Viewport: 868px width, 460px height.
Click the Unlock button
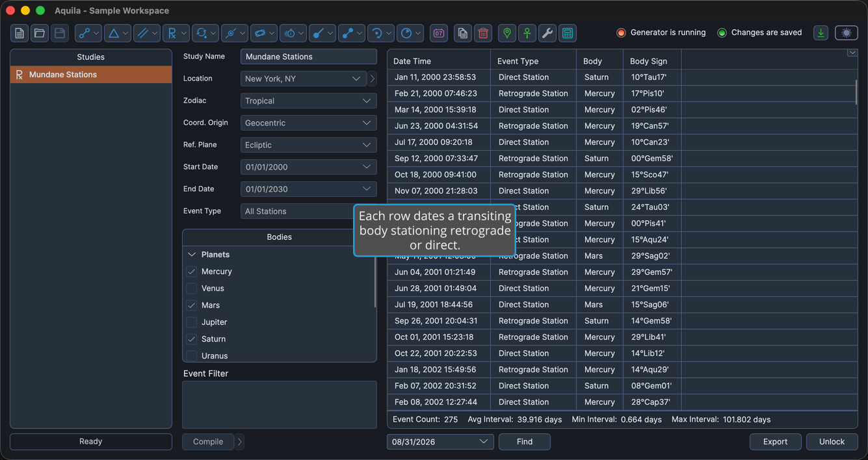pyautogui.click(x=832, y=442)
